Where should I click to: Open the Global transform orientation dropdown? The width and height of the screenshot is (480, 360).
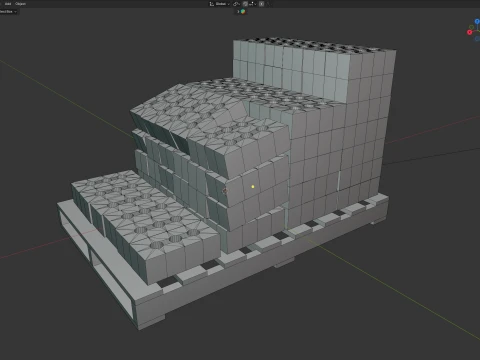pyautogui.click(x=222, y=4)
